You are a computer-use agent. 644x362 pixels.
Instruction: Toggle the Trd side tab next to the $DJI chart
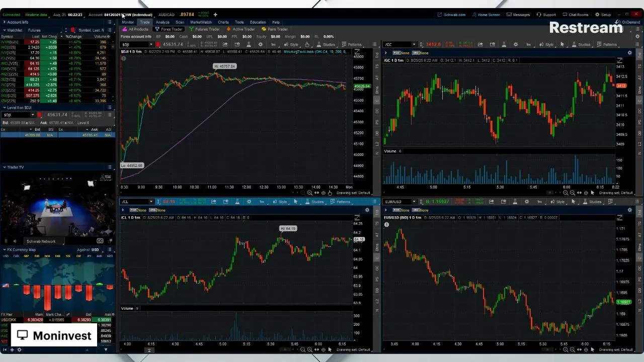pos(377,54)
